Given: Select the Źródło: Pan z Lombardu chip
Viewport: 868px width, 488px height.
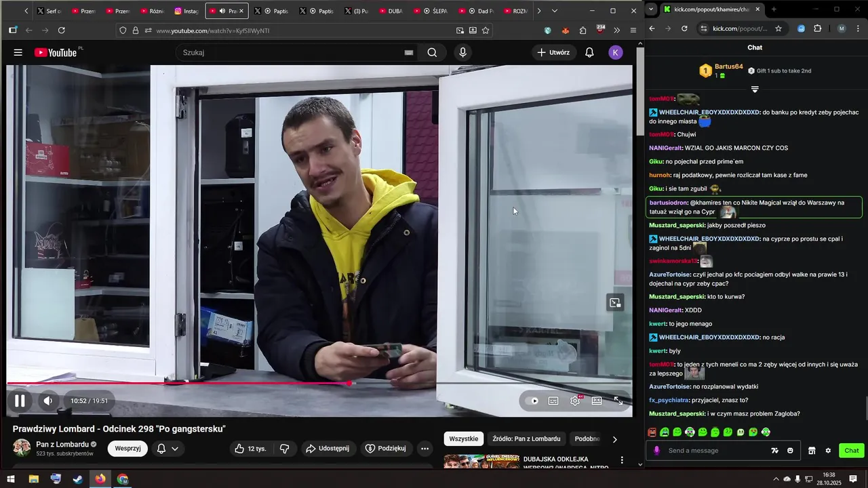Looking at the screenshot, I should tap(526, 439).
